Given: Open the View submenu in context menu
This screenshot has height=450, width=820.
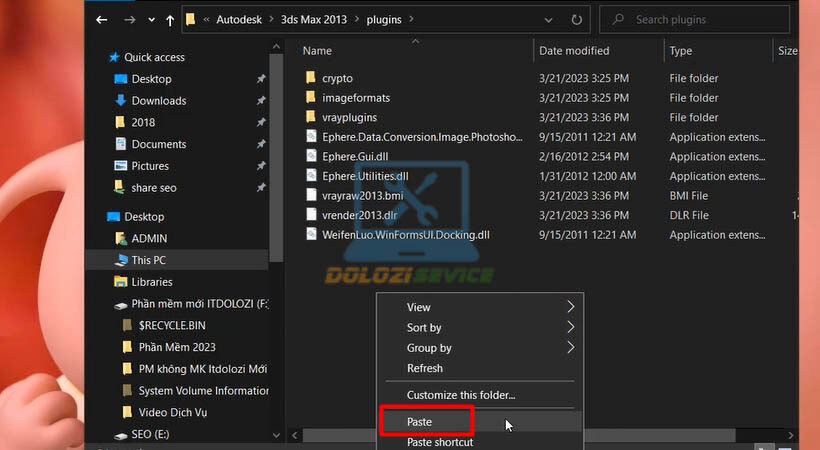Looking at the screenshot, I should pos(480,307).
